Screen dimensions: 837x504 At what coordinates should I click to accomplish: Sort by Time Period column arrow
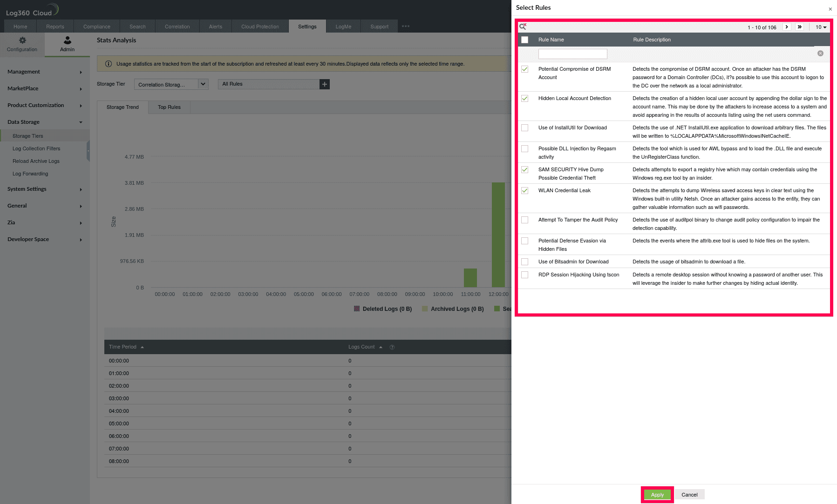142,347
